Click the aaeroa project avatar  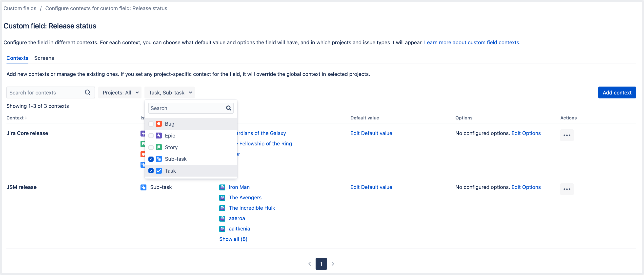222,218
